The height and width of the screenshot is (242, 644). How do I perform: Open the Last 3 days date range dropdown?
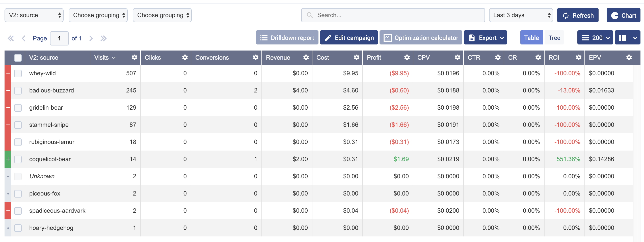point(521,15)
